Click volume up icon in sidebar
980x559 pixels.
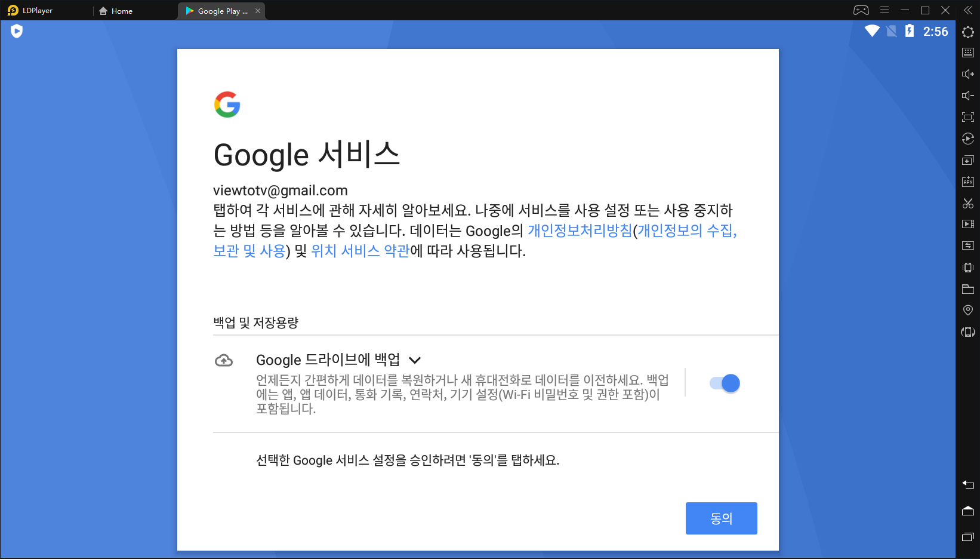[x=968, y=74]
